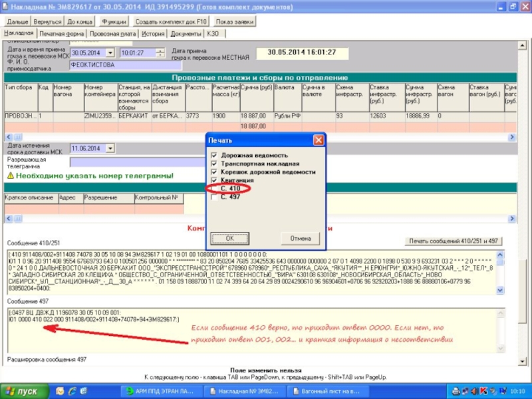The width and height of the screenshot is (532, 399).
Task: Open the acceptance date dropdown calendar
Action: pyautogui.click(x=111, y=53)
